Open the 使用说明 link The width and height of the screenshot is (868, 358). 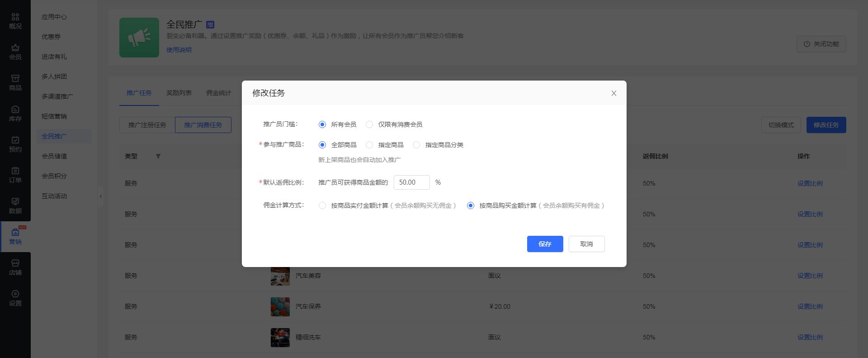pos(179,50)
